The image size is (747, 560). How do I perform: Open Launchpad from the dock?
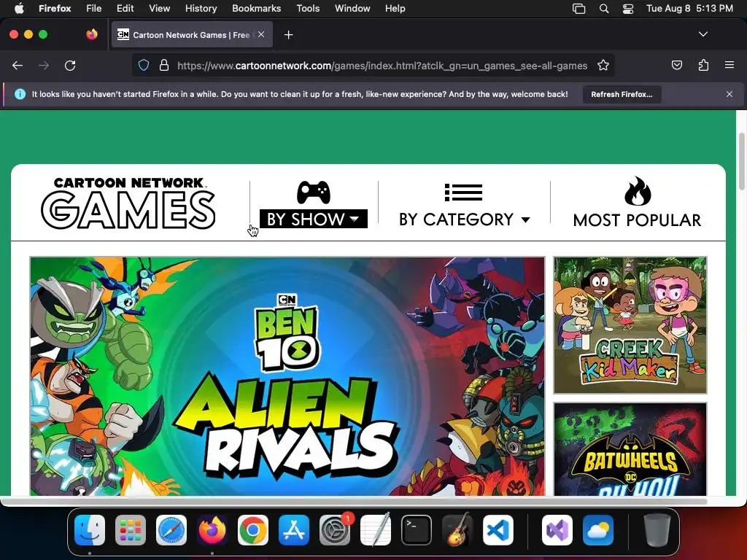click(131, 530)
